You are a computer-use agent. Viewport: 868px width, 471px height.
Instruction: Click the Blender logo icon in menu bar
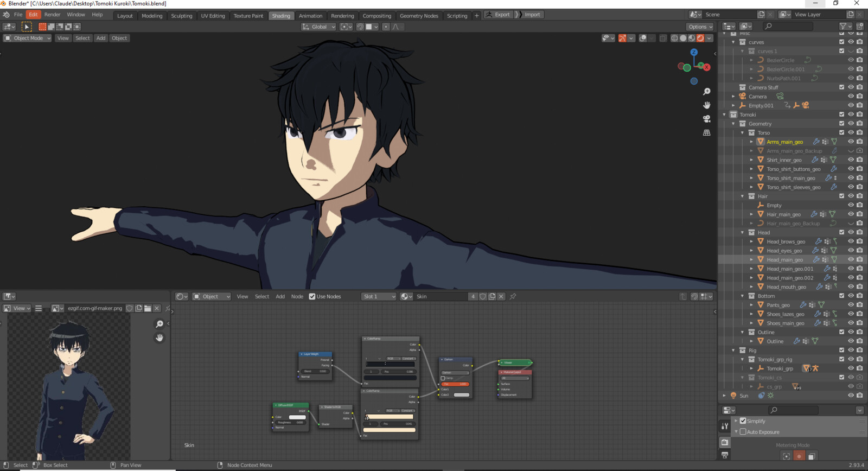[x=6, y=15]
